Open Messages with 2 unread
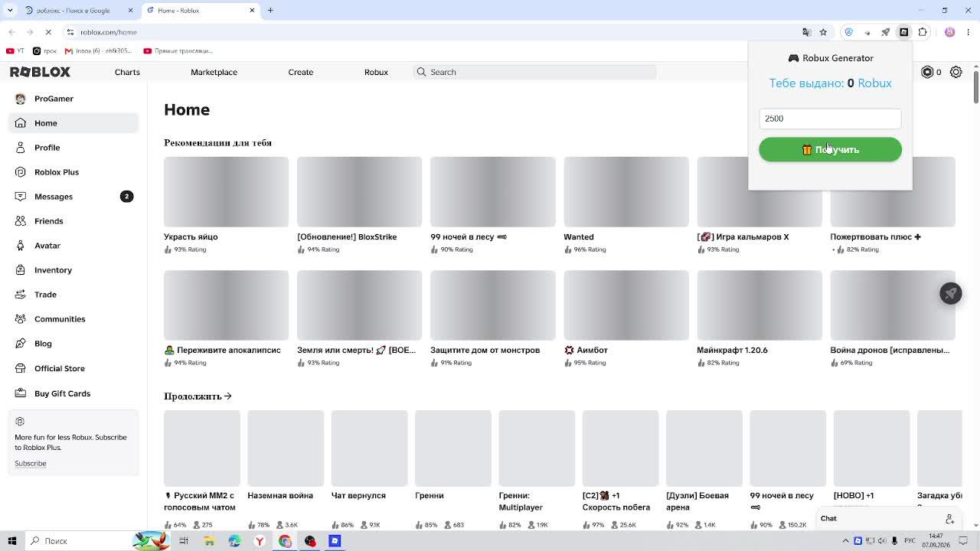Image resolution: width=980 pixels, height=551 pixels. [73, 197]
